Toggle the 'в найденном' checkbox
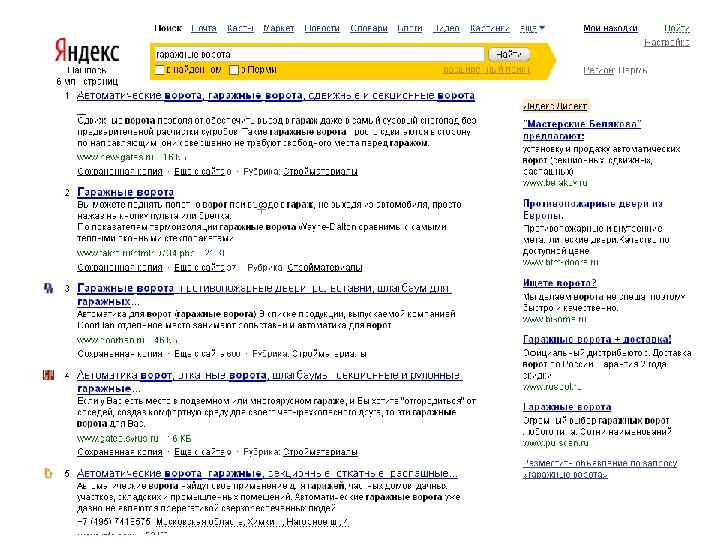This screenshot has width=720, height=540. point(159,70)
